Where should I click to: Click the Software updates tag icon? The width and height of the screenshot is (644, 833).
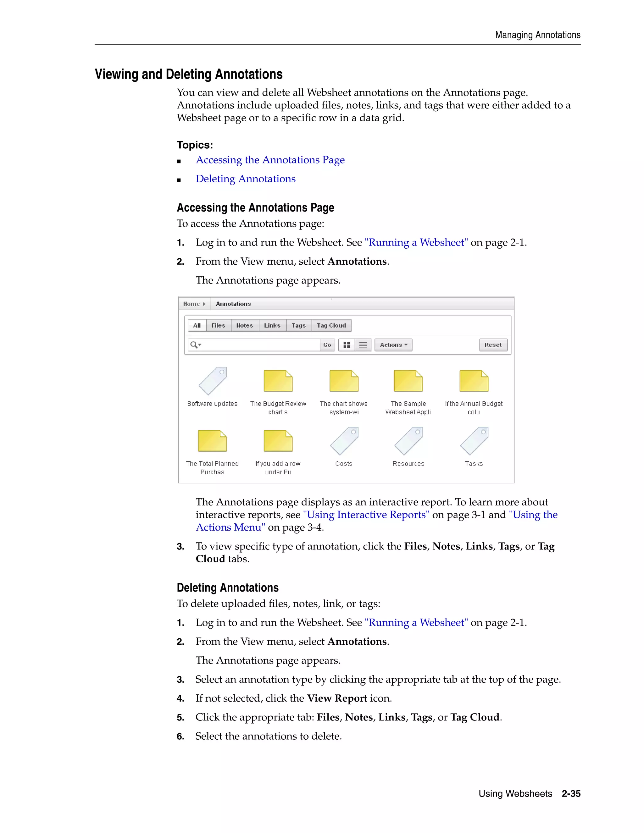213,381
